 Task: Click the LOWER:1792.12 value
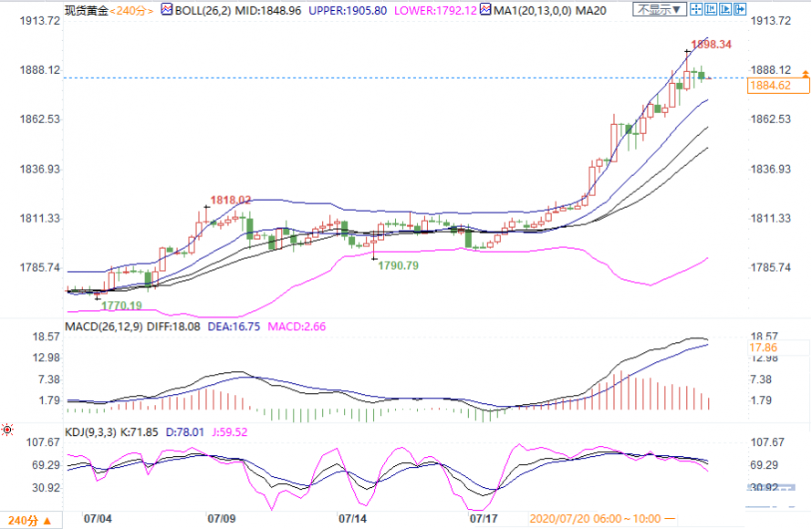pyautogui.click(x=435, y=10)
